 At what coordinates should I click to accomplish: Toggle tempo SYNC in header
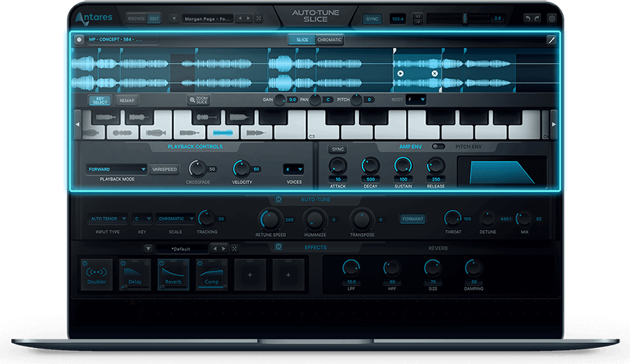click(x=372, y=19)
